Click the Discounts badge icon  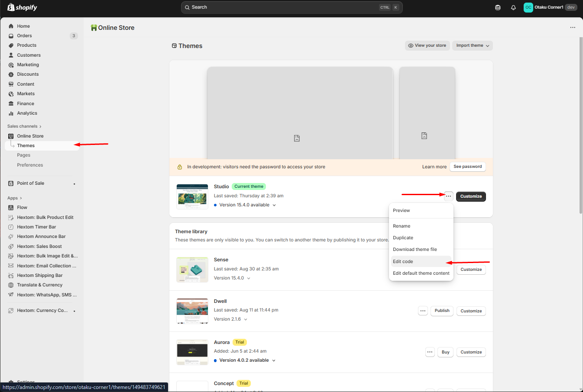point(11,74)
